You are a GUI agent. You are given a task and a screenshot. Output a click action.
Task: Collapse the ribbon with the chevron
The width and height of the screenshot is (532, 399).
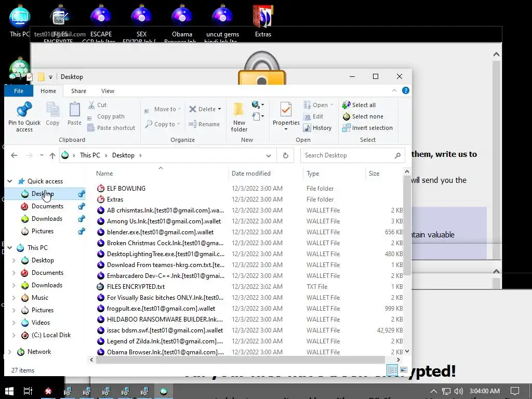(x=394, y=90)
